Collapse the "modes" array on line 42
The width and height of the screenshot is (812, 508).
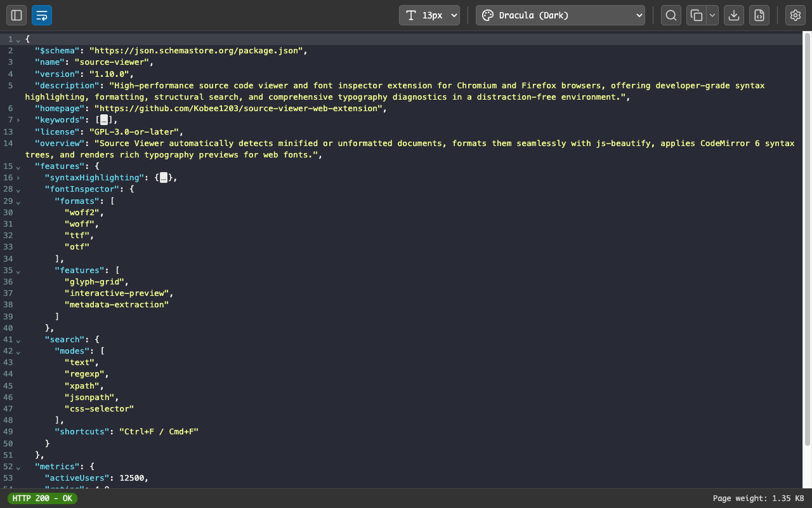tap(18, 351)
